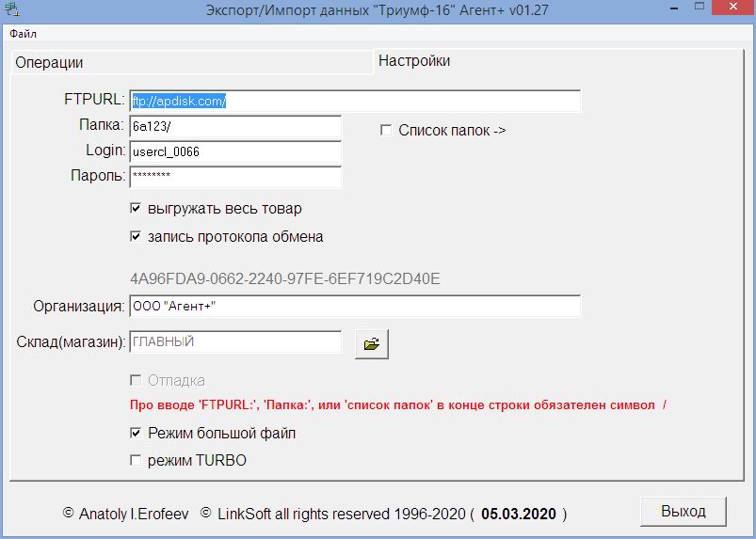Minimize the Агент+ window

674,8
